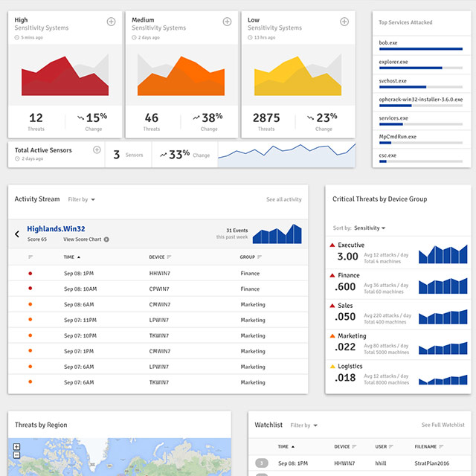Open Activity Stream Filter by dropdown
The width and height of the screenshot is (476, 476).
click(82, 199)
